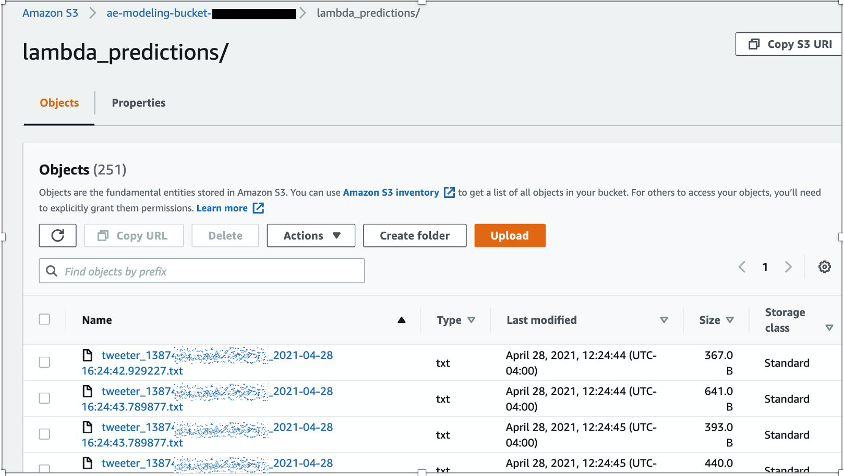Click file icon of the 641.0 B object
844x476 pixels.
pos(87,391)
